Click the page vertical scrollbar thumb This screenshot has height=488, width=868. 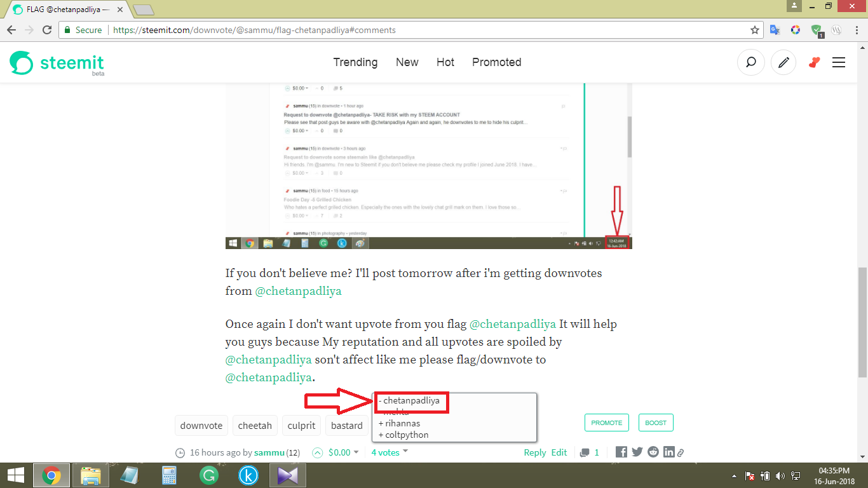tap(862, 322)
